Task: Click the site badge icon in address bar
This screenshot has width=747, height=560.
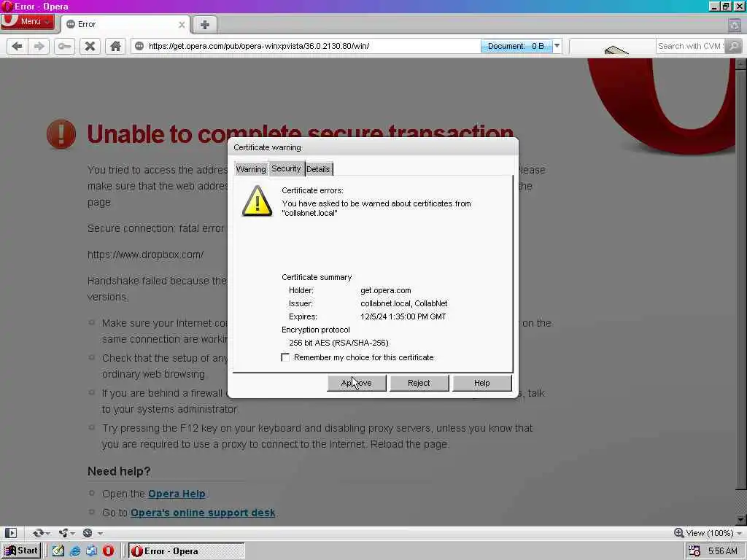Action: [x=139, y=46]
